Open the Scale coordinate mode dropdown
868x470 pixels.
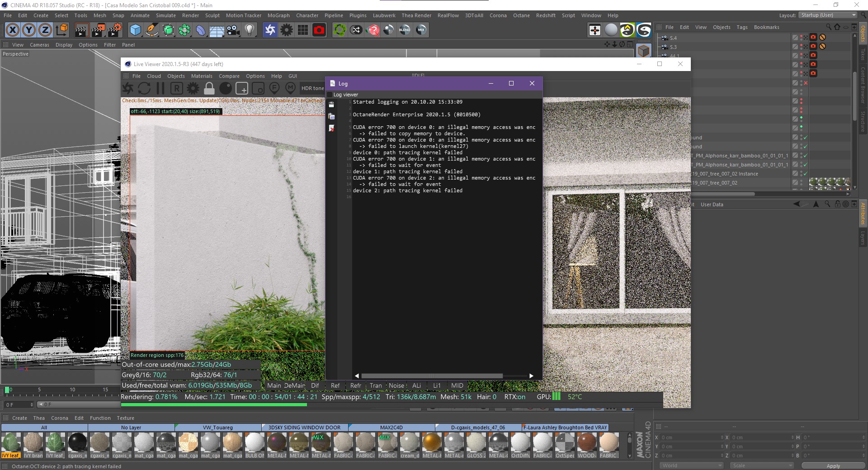(762, 465)
